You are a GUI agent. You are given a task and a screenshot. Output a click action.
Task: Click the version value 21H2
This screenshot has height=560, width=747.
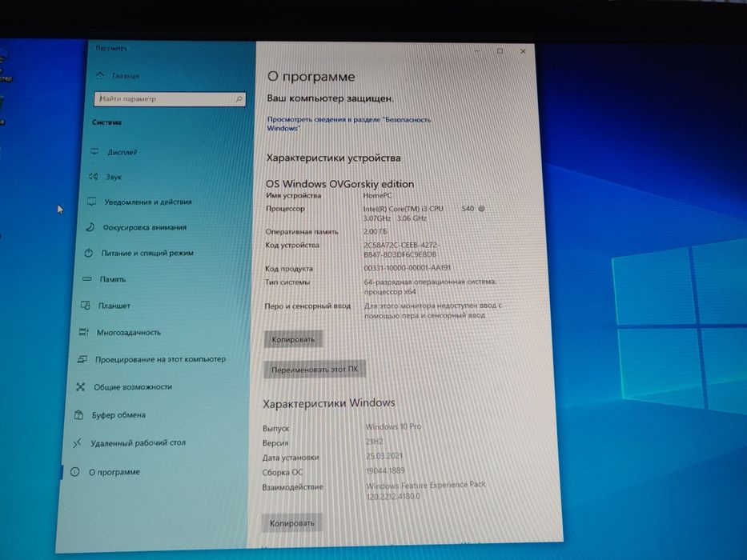coord(375,442)
